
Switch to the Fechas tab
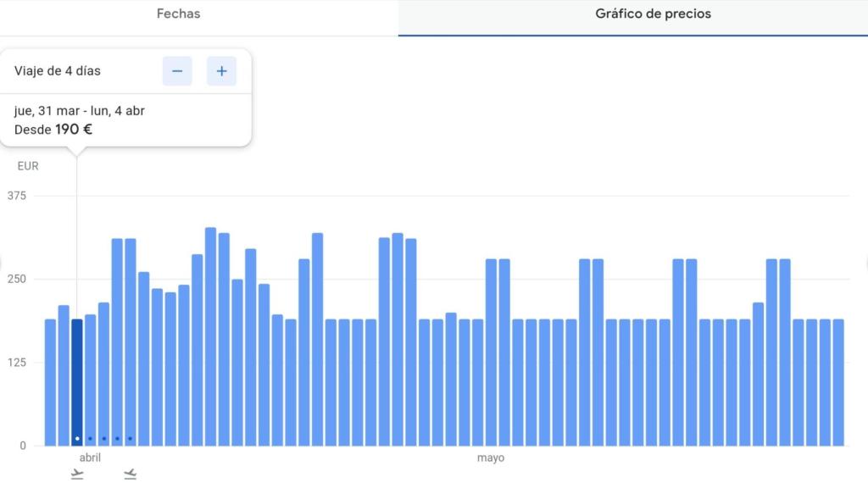[x=178, y=14]
